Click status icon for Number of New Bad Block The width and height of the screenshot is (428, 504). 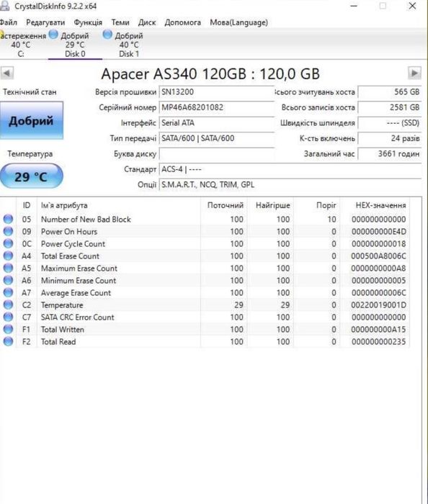[x=8, y=219]
